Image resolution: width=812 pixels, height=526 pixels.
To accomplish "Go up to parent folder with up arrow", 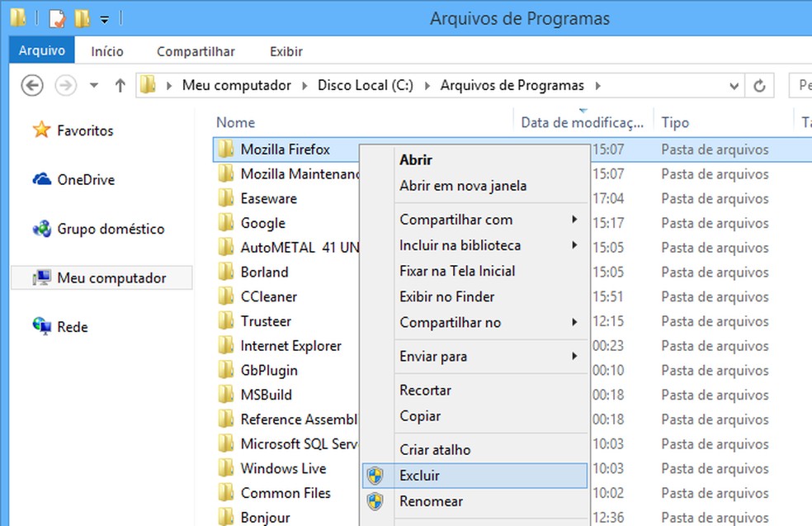I will 120,85.
